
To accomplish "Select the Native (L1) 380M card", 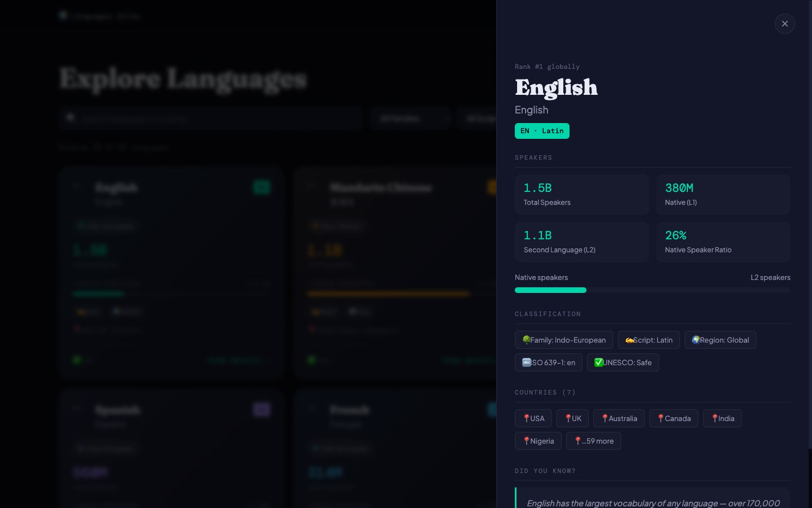I will 723,195.
